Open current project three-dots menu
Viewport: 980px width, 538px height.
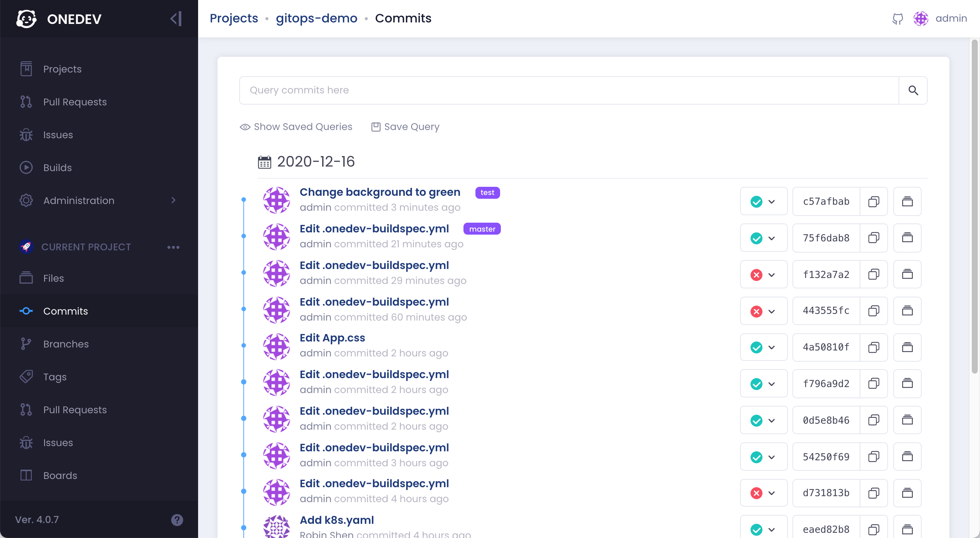tap(173, 247)
